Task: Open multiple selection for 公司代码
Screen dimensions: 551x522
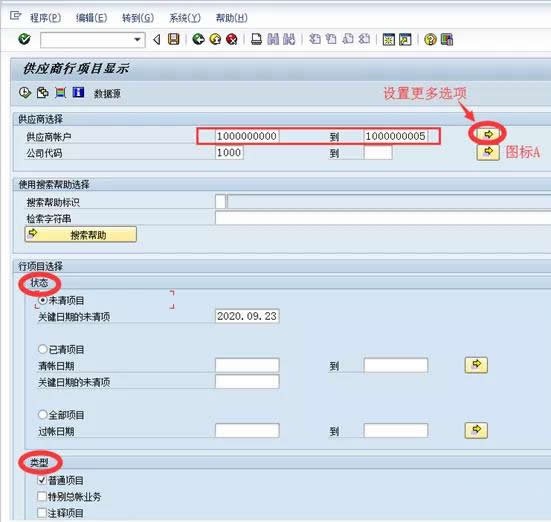Action: click(x=488, y=153)
